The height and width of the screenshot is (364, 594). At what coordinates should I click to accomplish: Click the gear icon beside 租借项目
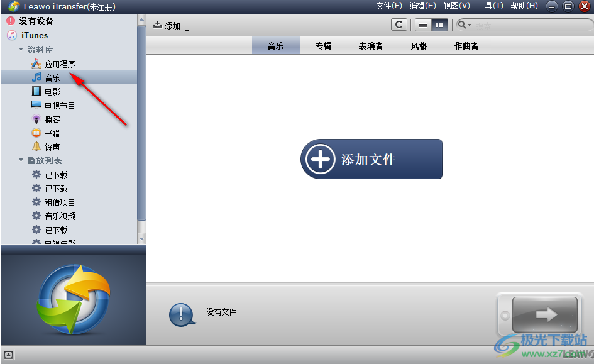(36, 202)
